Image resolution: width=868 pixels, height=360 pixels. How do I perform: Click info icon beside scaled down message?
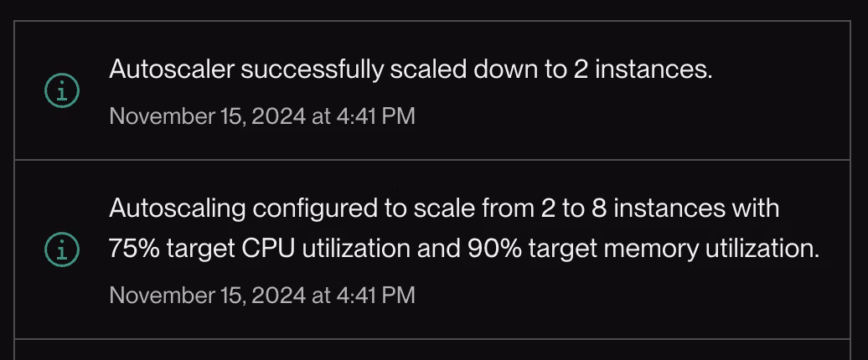click(61, 90)
